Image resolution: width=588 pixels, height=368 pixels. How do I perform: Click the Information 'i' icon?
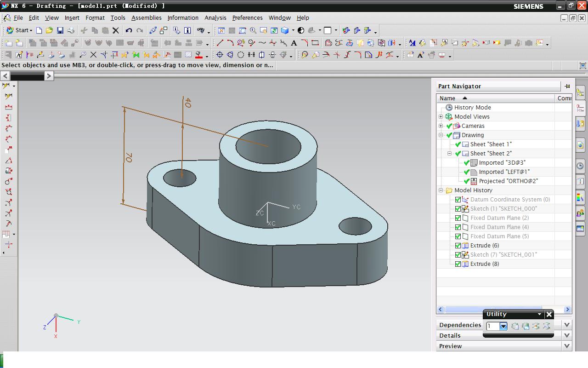pos(187,30)
